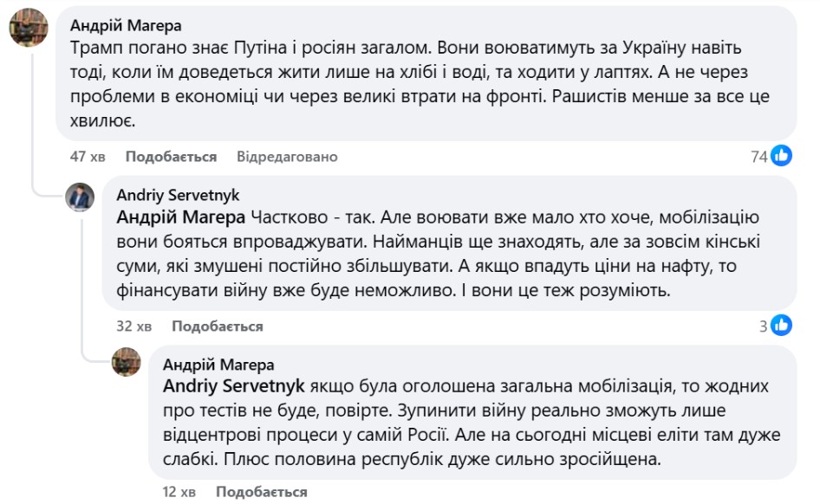
Task: Open the 12 хв timestamp link
Action: (179, 492)
